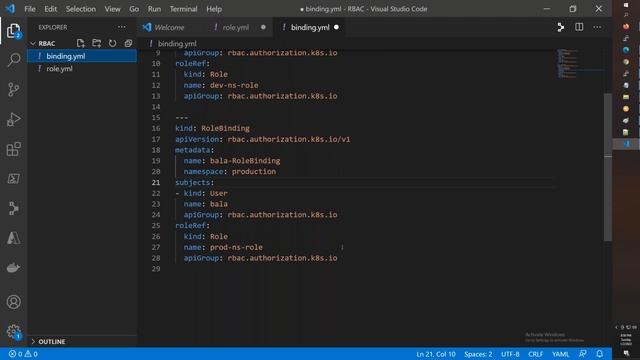Open the Run and Debug view
Image resolution: width=640 pixels, height=360 pixels.
pos(13,119)
